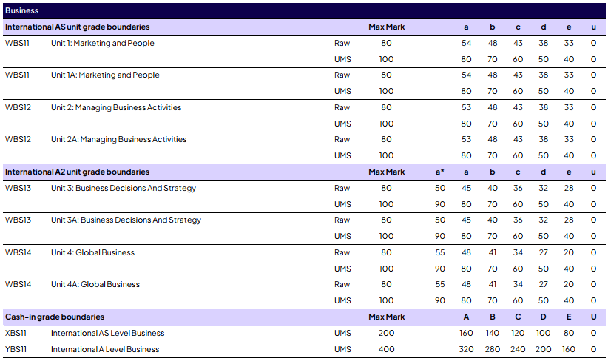Select International AS Level Business label
Screen dimensions: 608x364
(x=107, y=333)
